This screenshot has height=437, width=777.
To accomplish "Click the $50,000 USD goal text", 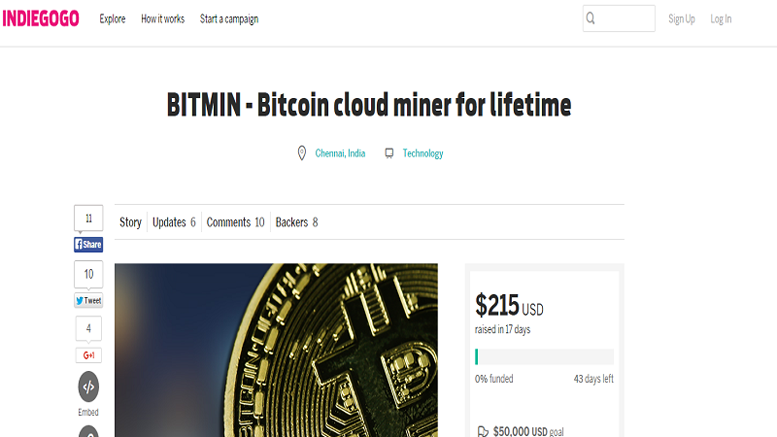I will tap(528, 432).
